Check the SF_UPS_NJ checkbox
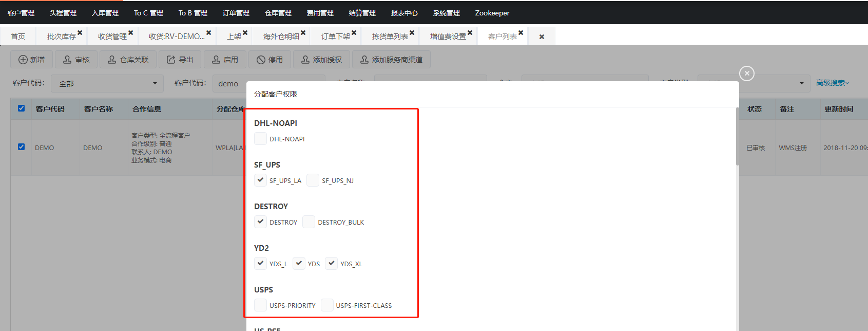This screenshot has height=331, width=868. pyautogui.click(x=313, y=180)
